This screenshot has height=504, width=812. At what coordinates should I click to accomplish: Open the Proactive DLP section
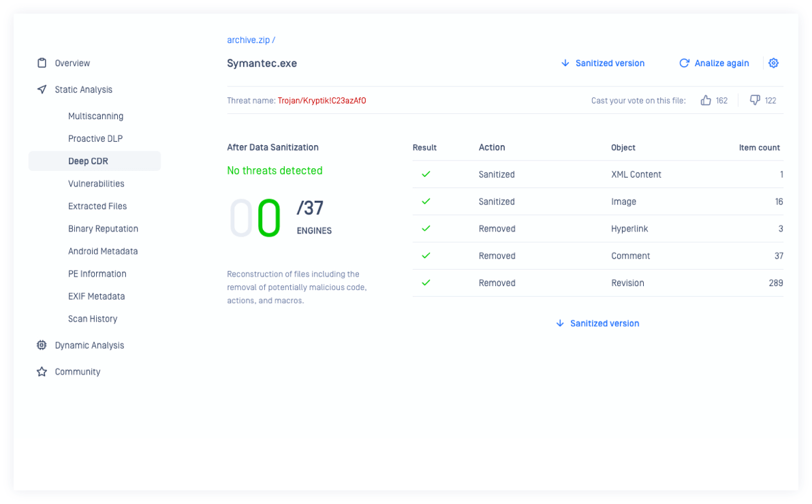coord(95,139)
